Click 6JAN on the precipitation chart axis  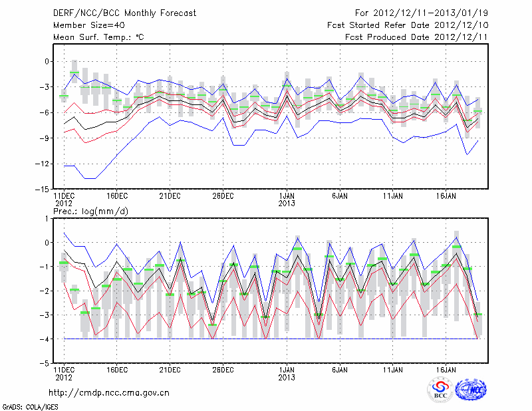click(339, 368)
